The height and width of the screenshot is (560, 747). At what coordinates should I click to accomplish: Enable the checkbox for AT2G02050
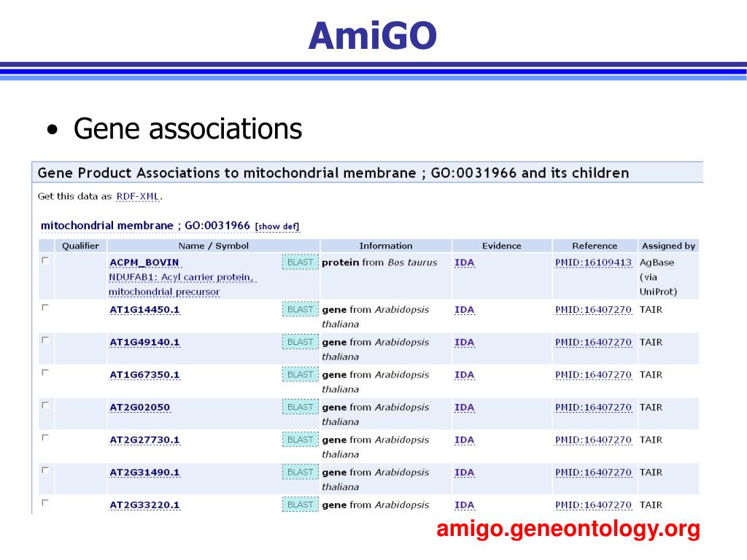tap(45, 405)
